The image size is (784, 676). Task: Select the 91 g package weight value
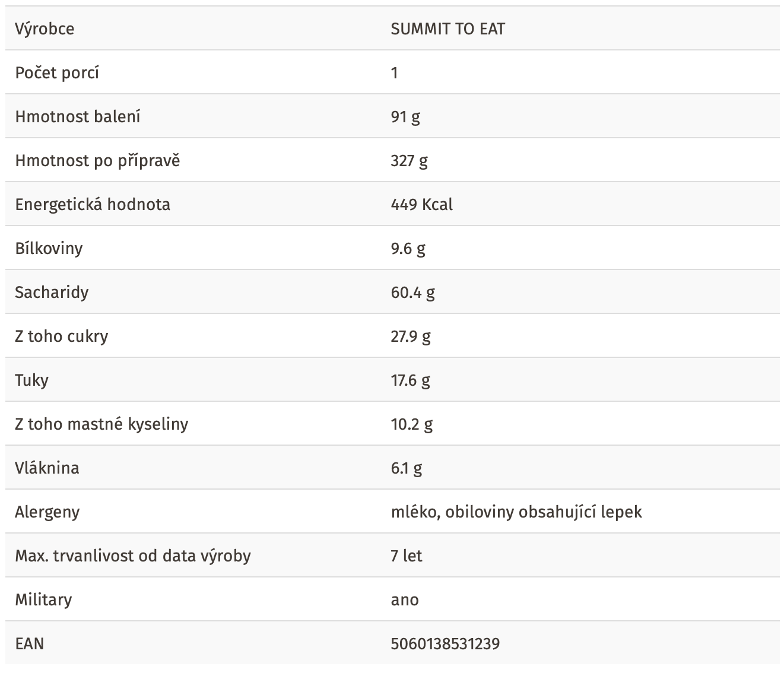click(x=405, y=116)
